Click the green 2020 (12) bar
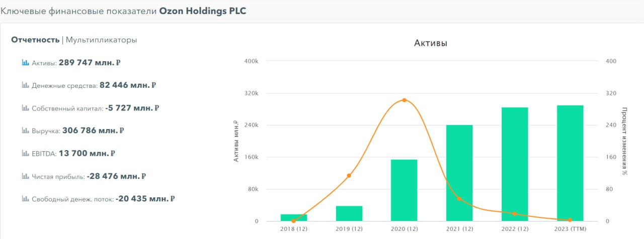This screenshot has width=644, height=239. click(x=404, y=190)
